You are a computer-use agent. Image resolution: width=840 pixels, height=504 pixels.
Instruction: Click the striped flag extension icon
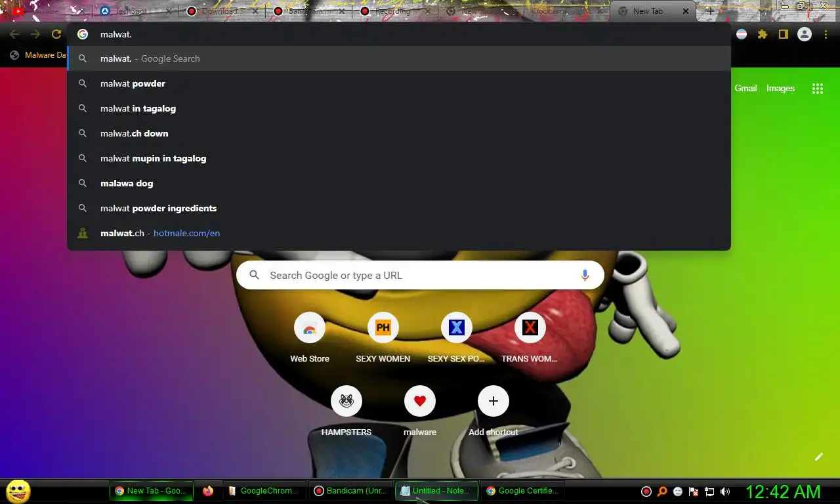tap(742, 34)
